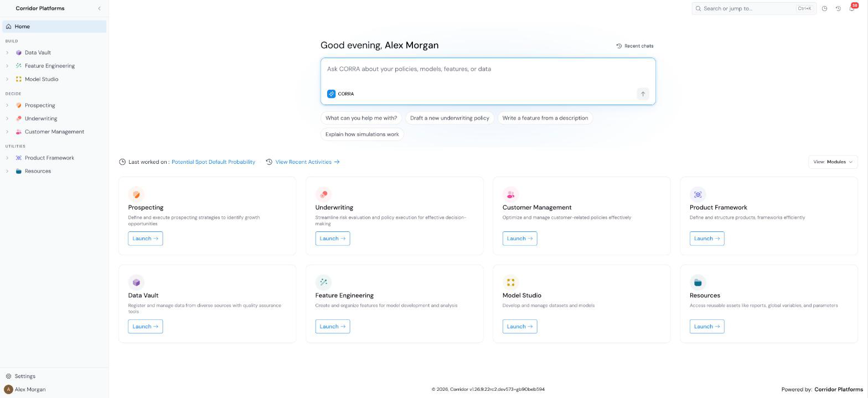
Task: Select 'Draft a new underwriting policy' suggestion
Action: click(449, 118)
